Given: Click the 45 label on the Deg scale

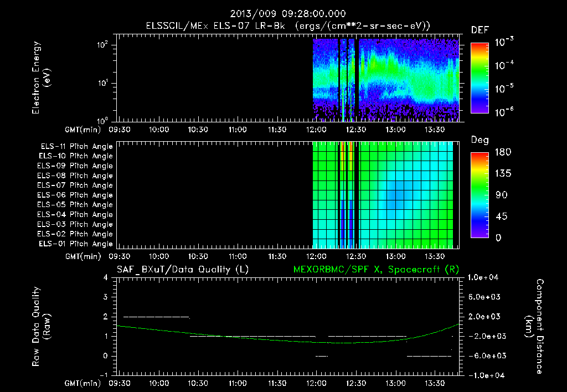Looking at the screenshot, I should tap(501, 216).
